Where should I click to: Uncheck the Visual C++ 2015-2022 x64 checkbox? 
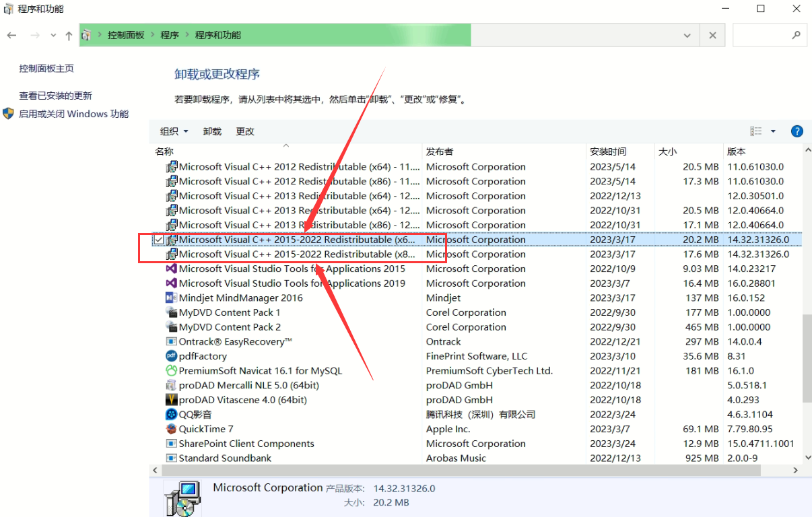click(158, 240)
